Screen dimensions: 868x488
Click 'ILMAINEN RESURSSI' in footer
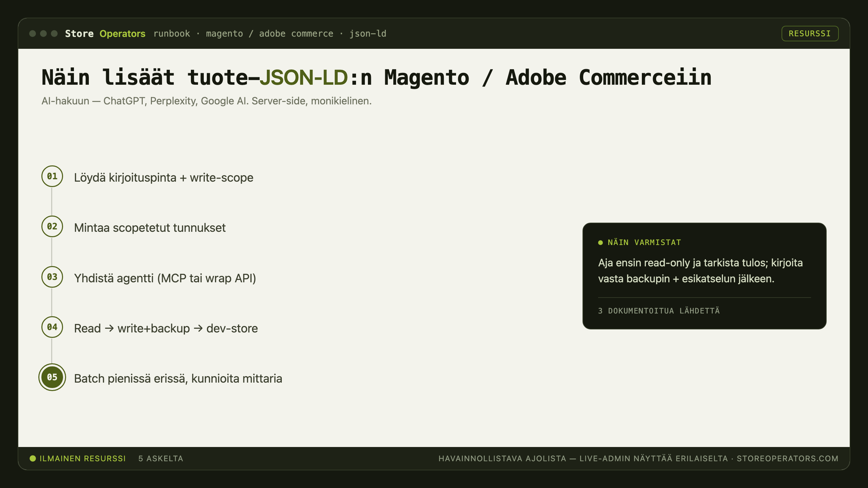[x=82, y=459]
